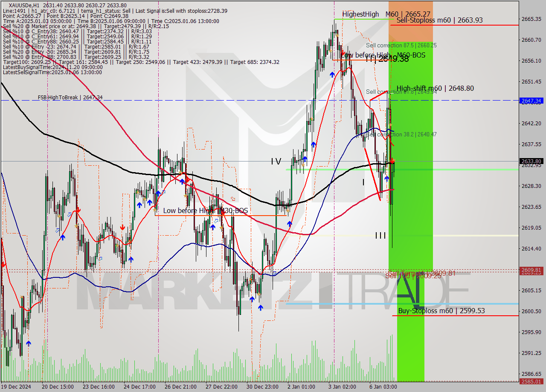Image resolution: width=546 pixels, height=392 pixels.
Task: Click the 2600.50 price scale value
Action: click(x=531, y=311)
